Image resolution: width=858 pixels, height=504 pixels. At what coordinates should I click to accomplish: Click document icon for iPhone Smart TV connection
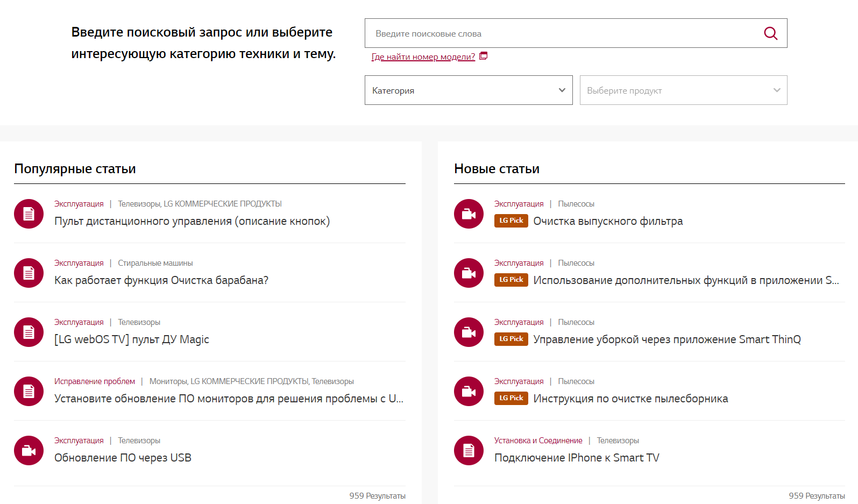point(469,451)
